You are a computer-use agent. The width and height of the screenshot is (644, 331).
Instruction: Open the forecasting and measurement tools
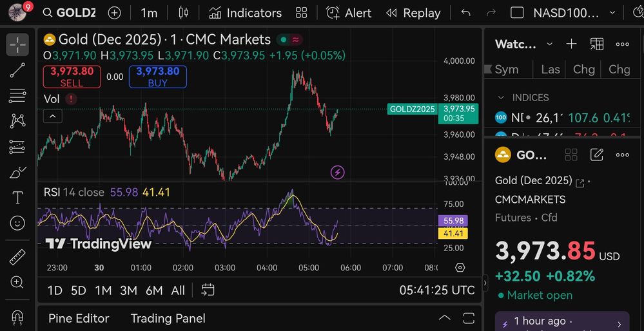[17, 147]
